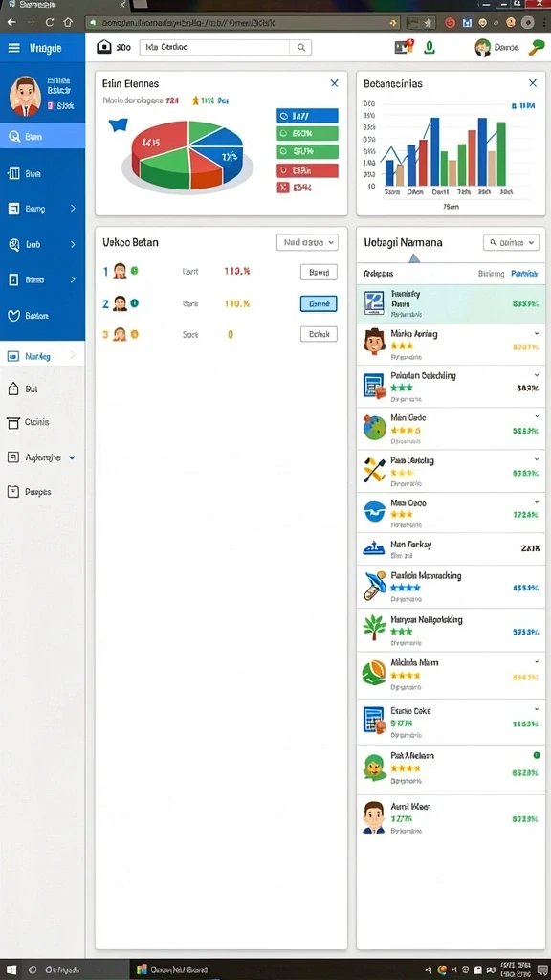551x980 pixels.
Task: Click the man avatar in the last list row
Action: (x=374, y=817)
